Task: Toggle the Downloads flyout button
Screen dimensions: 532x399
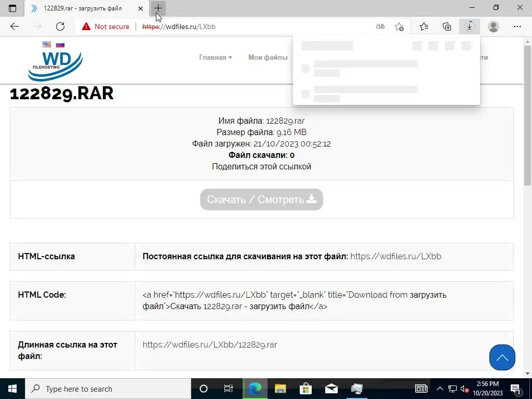Action: coord(470,26)
